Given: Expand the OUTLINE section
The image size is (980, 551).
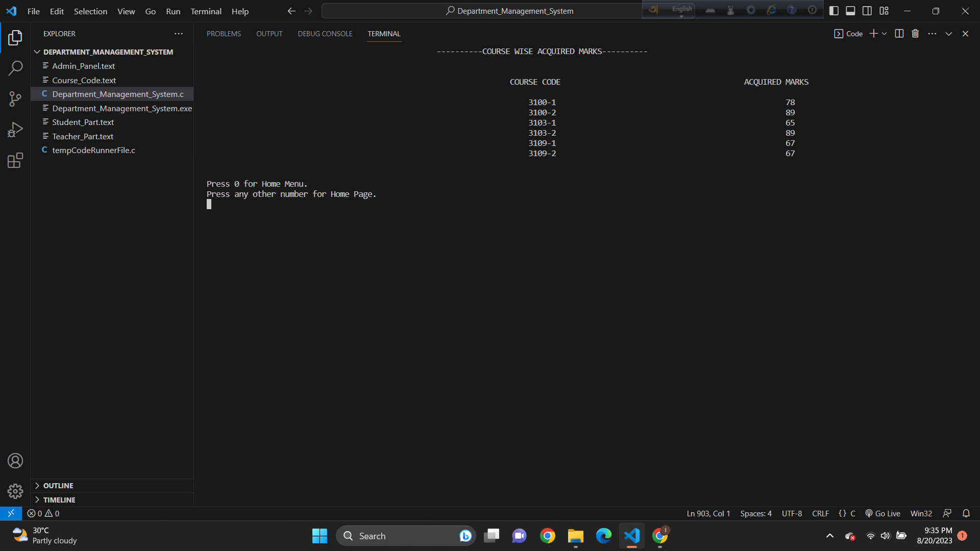Looking at the screenshot, I should coord(58,486).
